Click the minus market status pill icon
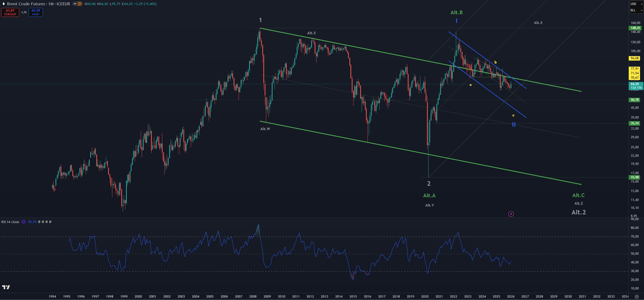Image resolution: width=644 pixels, height=300 pixels. 75,4
